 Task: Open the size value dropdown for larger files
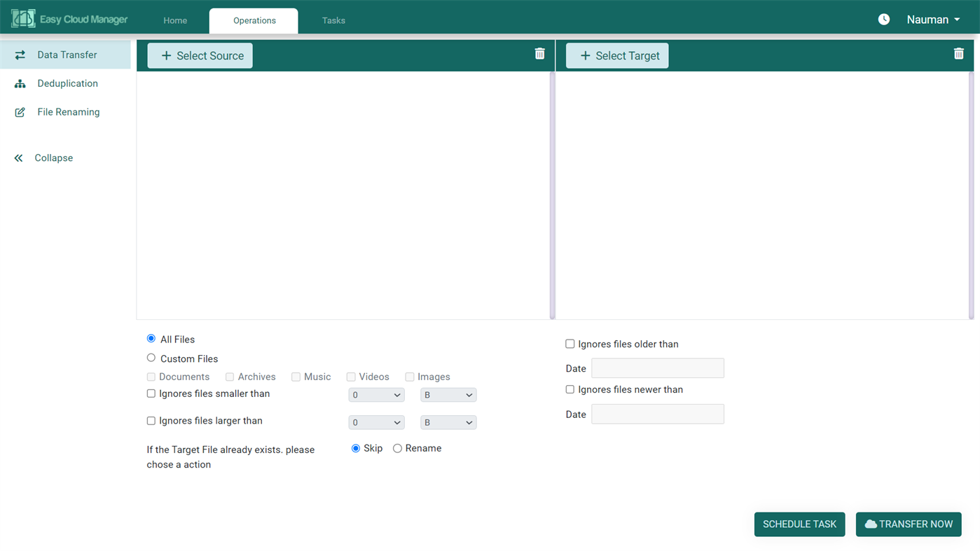[x=376, y=421]
